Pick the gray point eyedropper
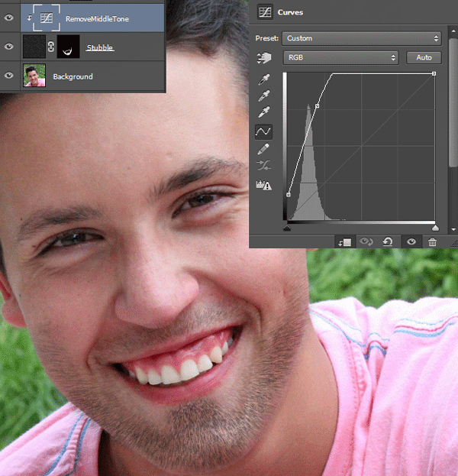The width and height of the screenshot is (458, 476). (x=264, y=96)
